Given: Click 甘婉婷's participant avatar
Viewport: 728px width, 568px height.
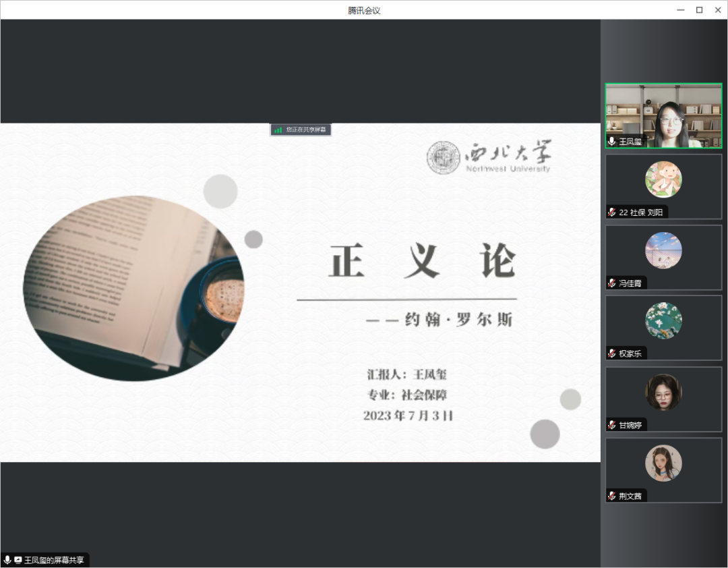Looking at the screenshot, I should [663, 392].
